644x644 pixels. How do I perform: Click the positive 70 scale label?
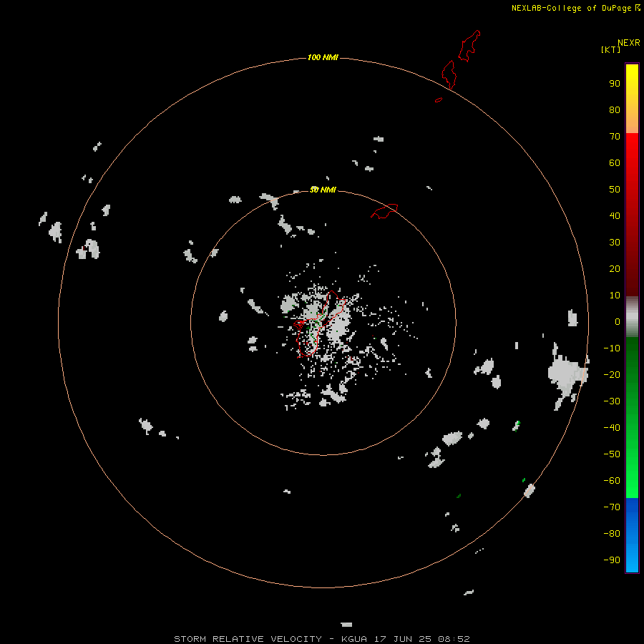pos(615,137)
